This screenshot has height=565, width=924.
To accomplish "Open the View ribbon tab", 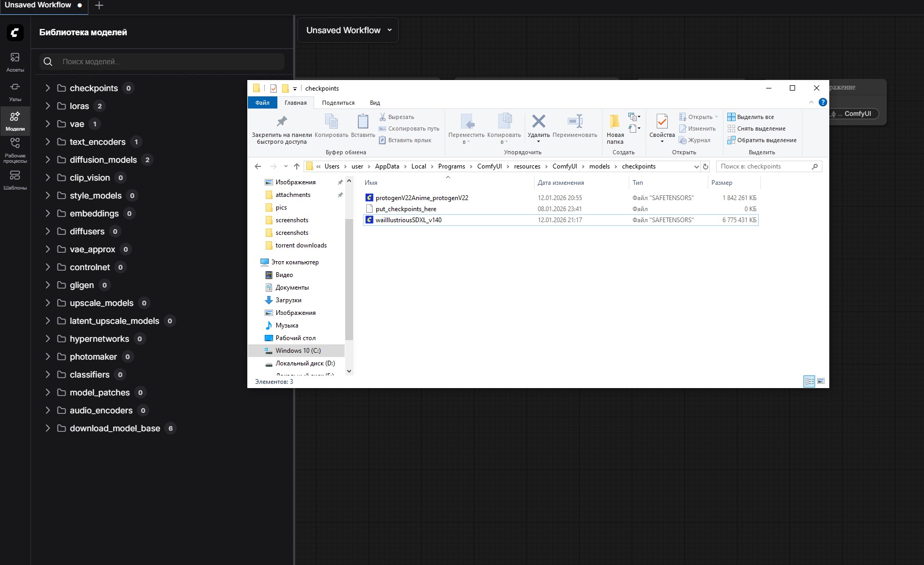I will tap(375, 103).
